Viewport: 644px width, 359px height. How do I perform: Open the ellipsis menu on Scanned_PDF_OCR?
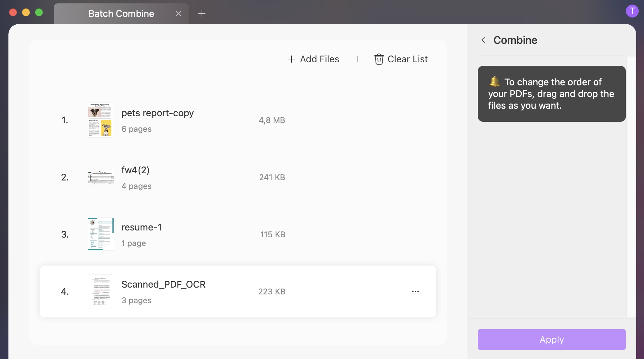click(415, 291)
